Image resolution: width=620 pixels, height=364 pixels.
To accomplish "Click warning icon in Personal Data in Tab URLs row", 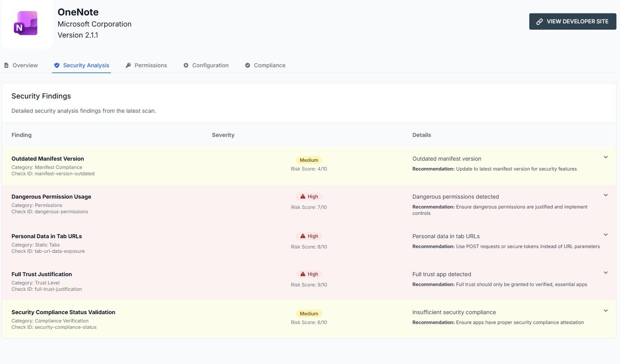I will pos(303,236).
